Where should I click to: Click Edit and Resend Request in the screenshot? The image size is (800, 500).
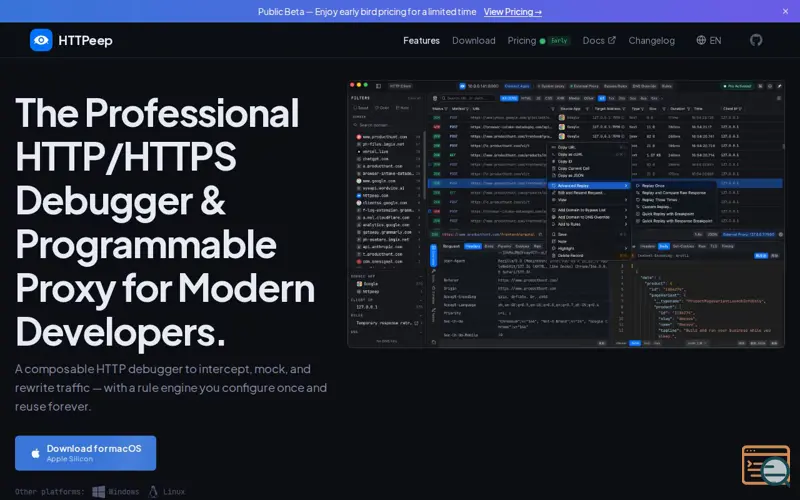(x=581, y=193)
